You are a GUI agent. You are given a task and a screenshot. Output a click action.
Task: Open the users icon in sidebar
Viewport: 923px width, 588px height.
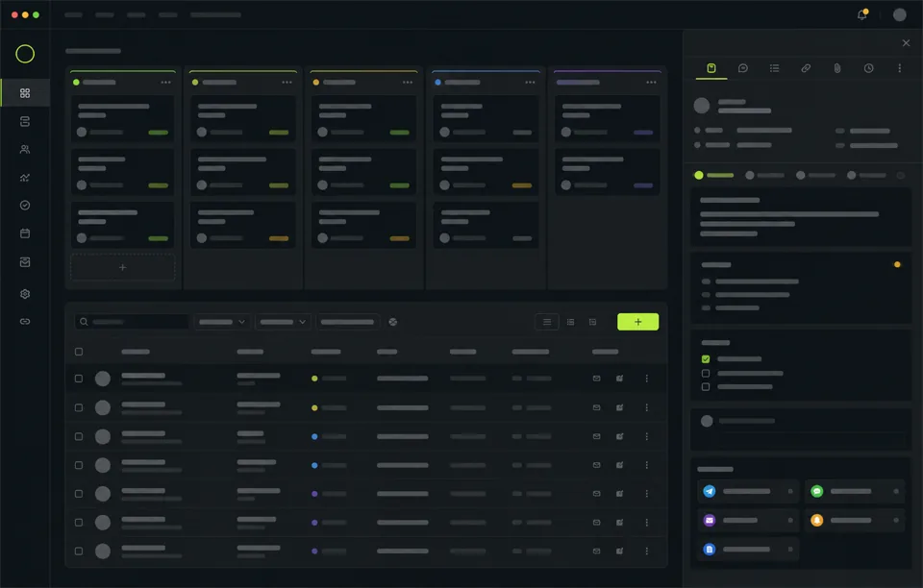coord(25,149)
